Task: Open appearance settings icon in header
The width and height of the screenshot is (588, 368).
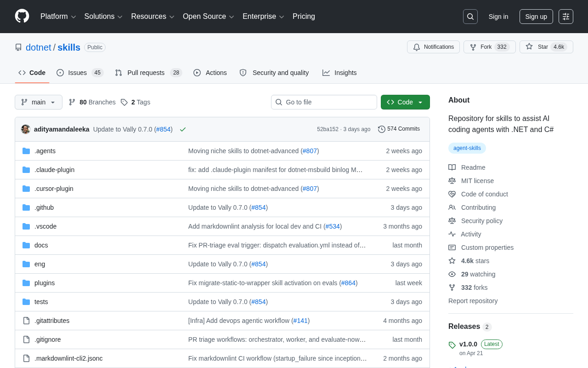Action: coord(566,17)
